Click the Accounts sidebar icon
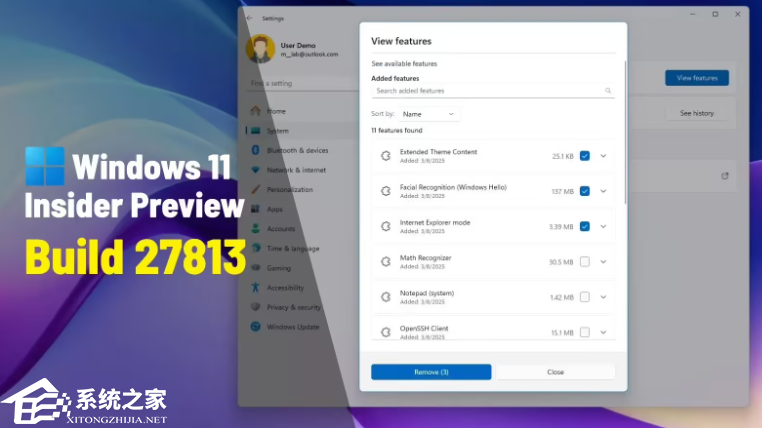 pos(256,228)
